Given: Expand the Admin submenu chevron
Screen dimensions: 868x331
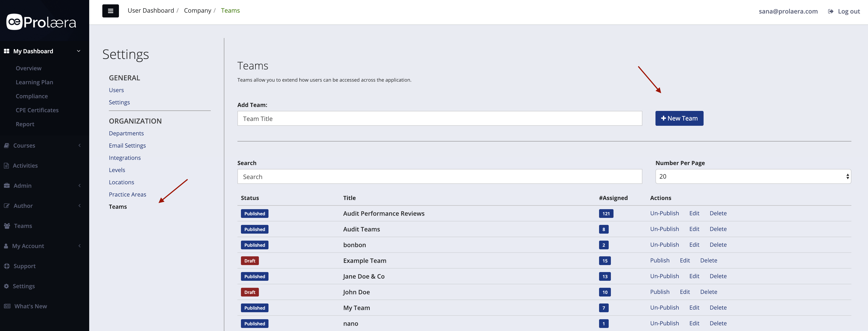Looking at the screenshot, I should point(80,186).
